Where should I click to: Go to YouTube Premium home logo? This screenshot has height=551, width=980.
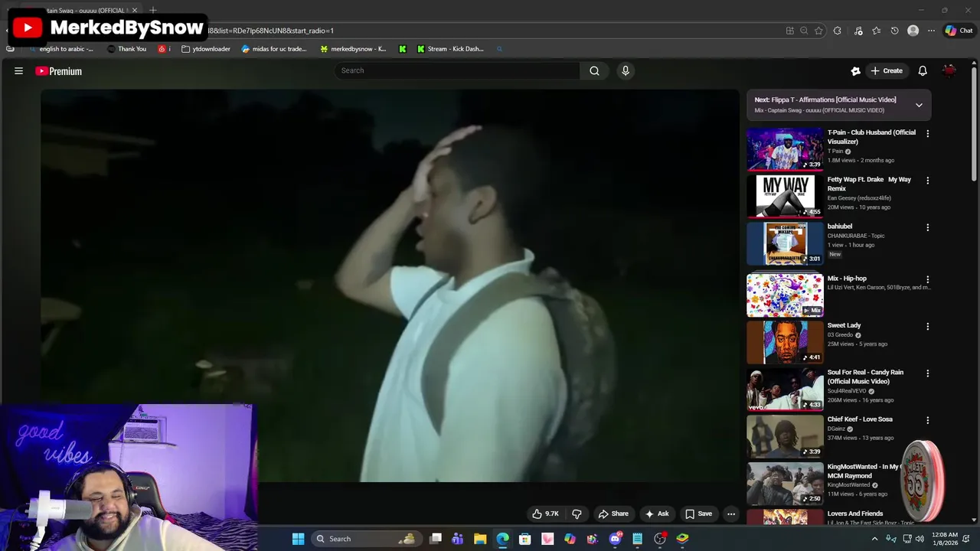pyautogui.click(x=58, y=71)
